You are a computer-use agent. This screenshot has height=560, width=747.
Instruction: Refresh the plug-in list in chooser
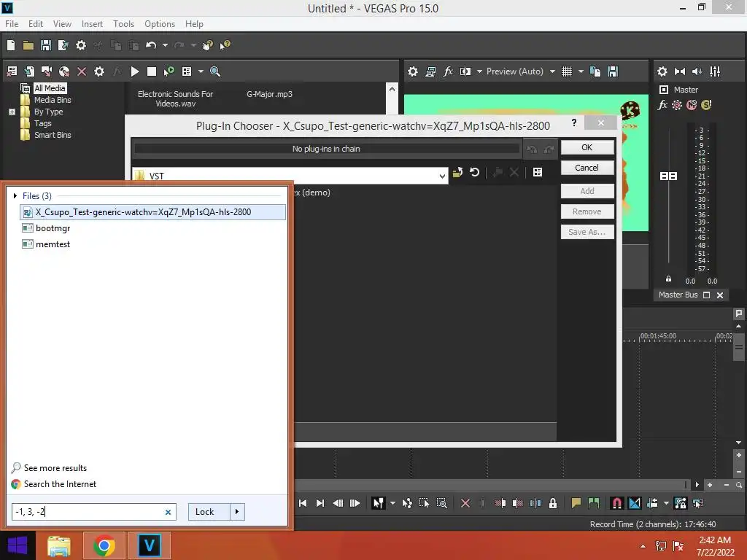(474, 172)
